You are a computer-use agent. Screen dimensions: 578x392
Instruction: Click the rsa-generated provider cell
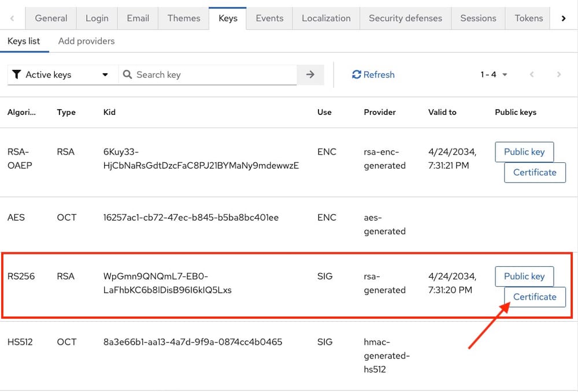point(384,283)
